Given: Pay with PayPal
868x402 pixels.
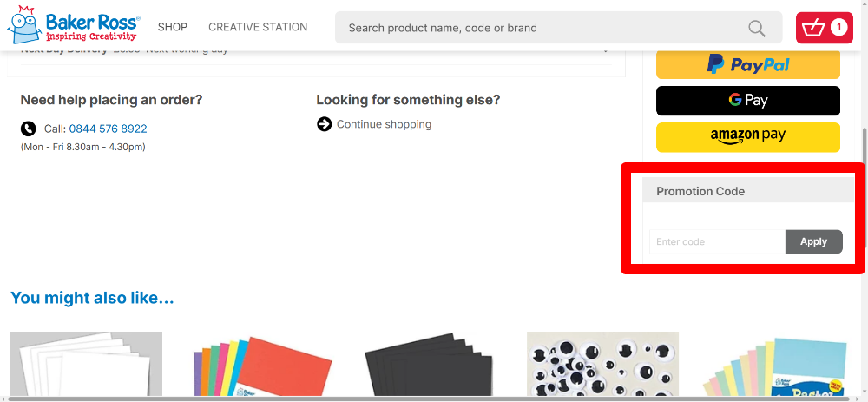Looking at the screenshot, I should tap(747, 64).
